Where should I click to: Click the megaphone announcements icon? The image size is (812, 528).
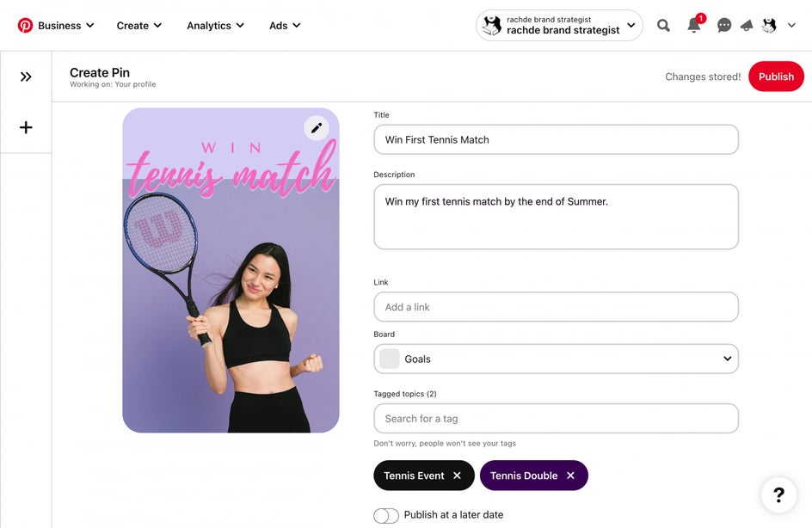click(747, 26)
